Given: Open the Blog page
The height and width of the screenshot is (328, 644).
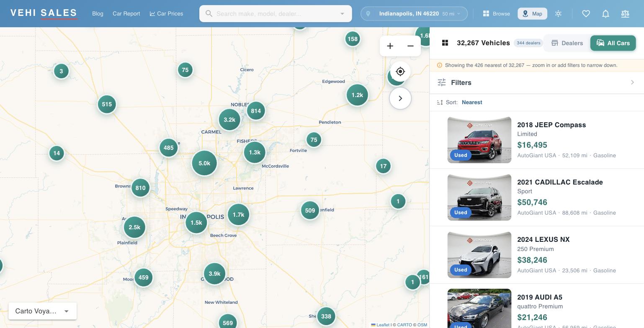Looking at the screenshot, I should pyautogui.click(x=98, y=14).
